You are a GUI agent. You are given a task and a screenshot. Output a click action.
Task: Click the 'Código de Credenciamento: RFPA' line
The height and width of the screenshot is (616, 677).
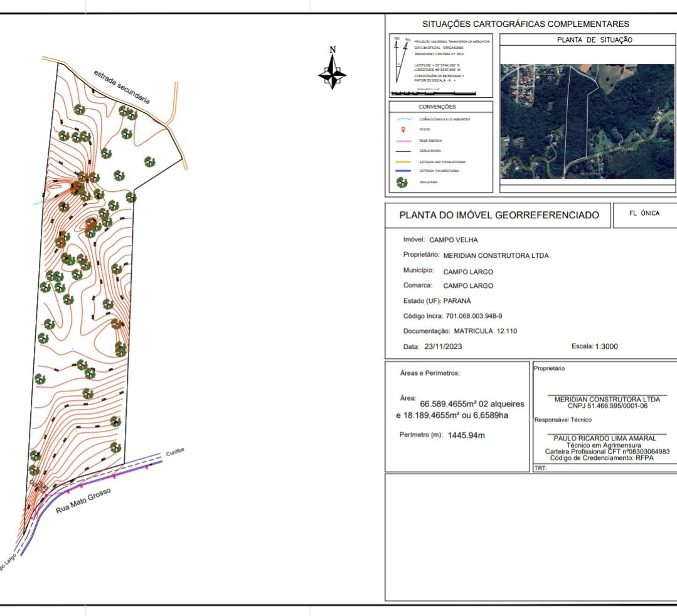click(602, 457)
